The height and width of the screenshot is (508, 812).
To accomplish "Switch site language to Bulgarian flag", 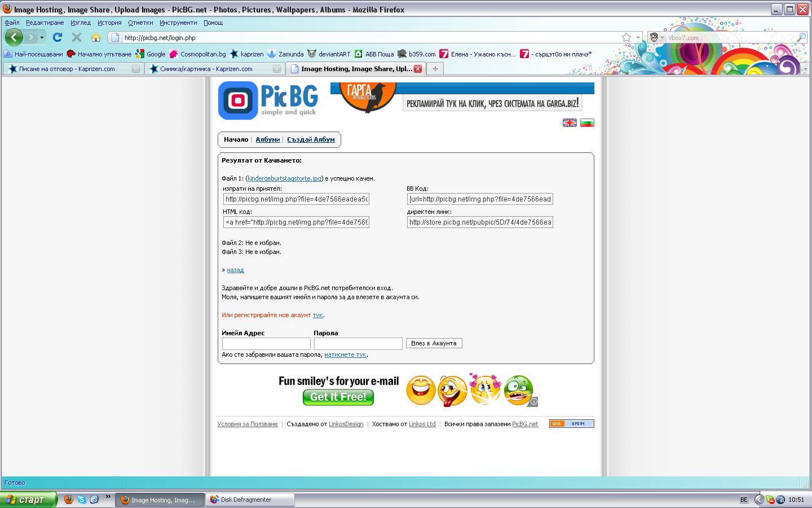I will tap(587, 123).
